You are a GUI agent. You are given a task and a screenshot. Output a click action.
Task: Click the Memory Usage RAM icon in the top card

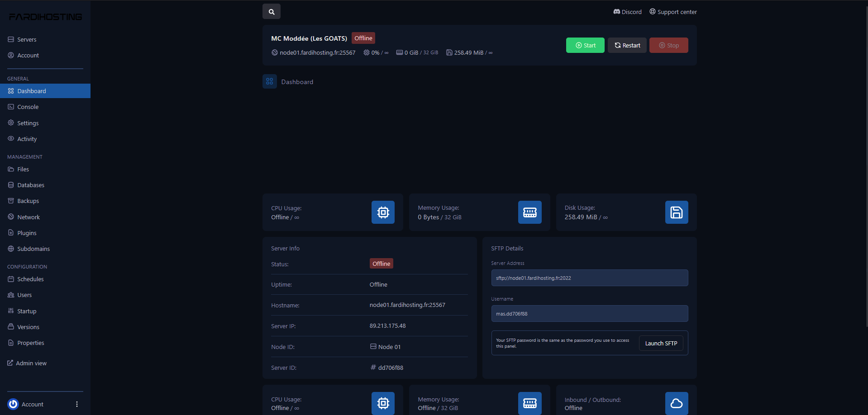529,212
